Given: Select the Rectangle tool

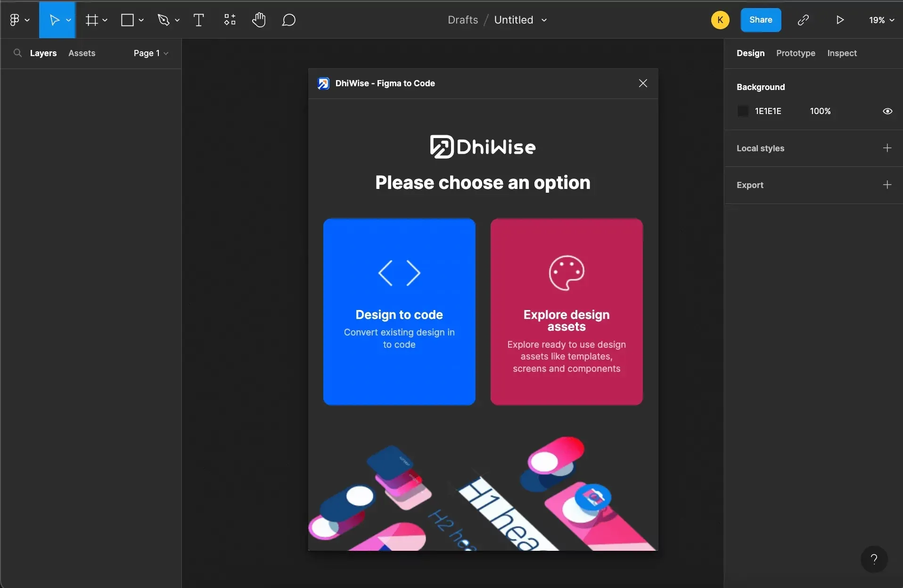Looking at the screenshot, I should pos(128,20).
